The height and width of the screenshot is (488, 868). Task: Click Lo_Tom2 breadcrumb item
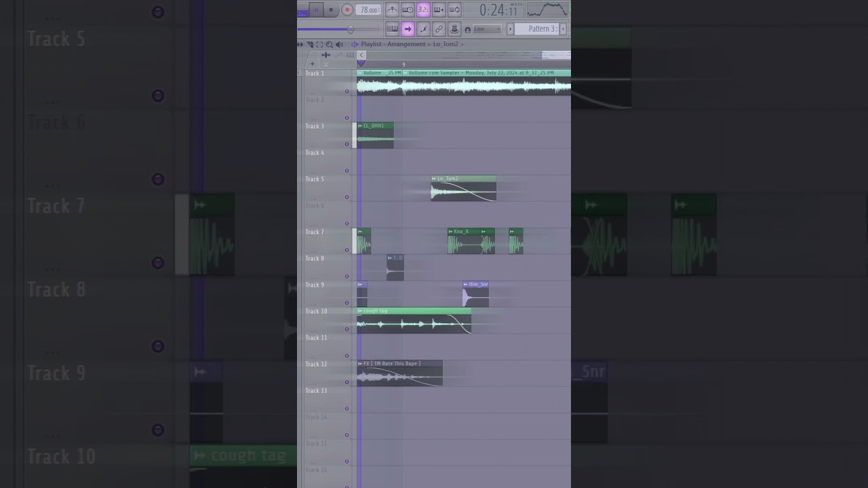(x=446, y=44)
